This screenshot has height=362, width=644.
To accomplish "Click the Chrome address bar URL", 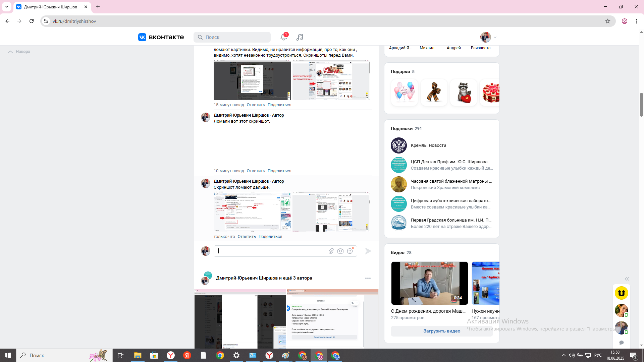I will tap(74, 21).
